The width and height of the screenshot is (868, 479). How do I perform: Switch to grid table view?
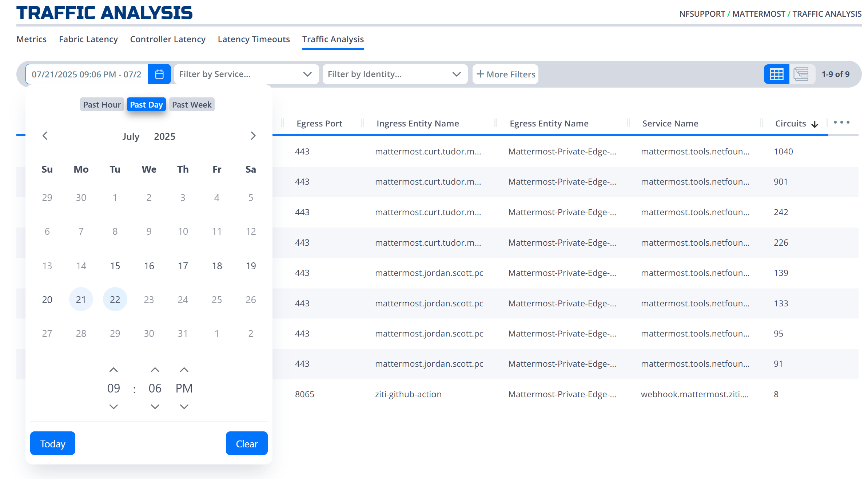tap(776, 74)
